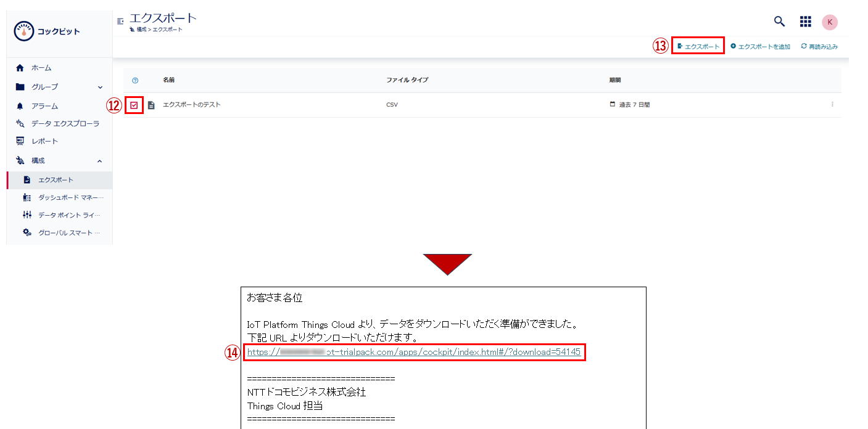Click the エクスポート button in the toolbar
This screenshot has height=429, width=868.
point(698,46)
